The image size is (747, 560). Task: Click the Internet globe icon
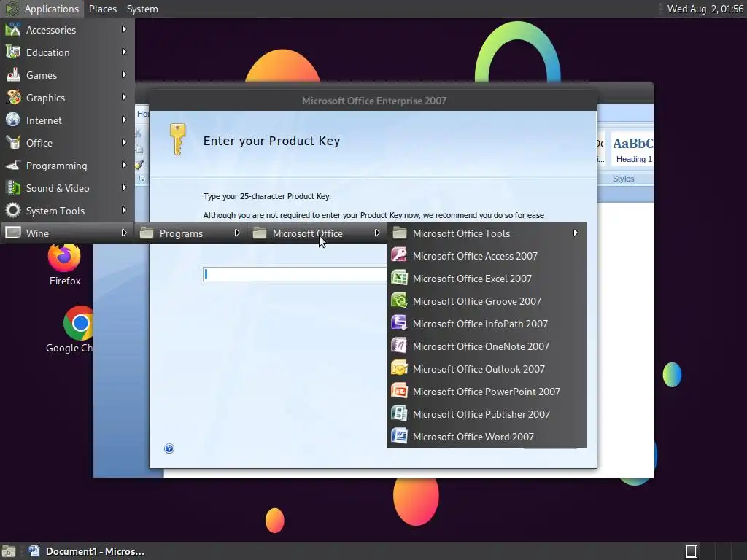click(13, 120)
